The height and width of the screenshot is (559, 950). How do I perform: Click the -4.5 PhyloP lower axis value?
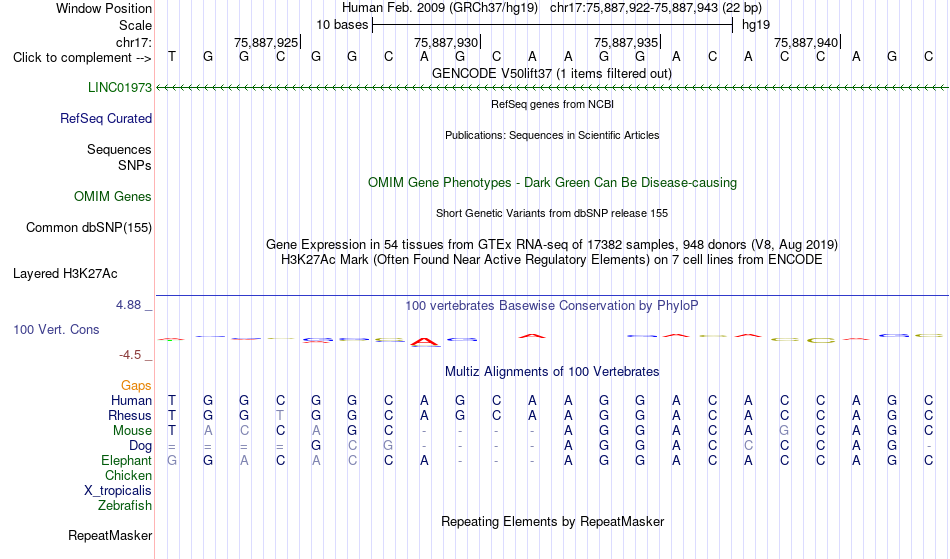tap(130, 354)
